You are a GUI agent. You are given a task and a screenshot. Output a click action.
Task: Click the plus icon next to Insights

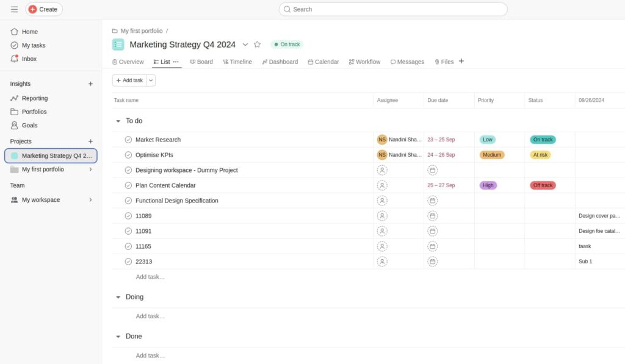pos(90,84)
